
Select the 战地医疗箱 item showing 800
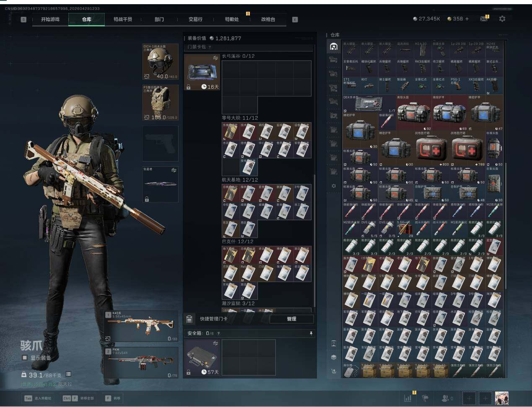(432, 149)
